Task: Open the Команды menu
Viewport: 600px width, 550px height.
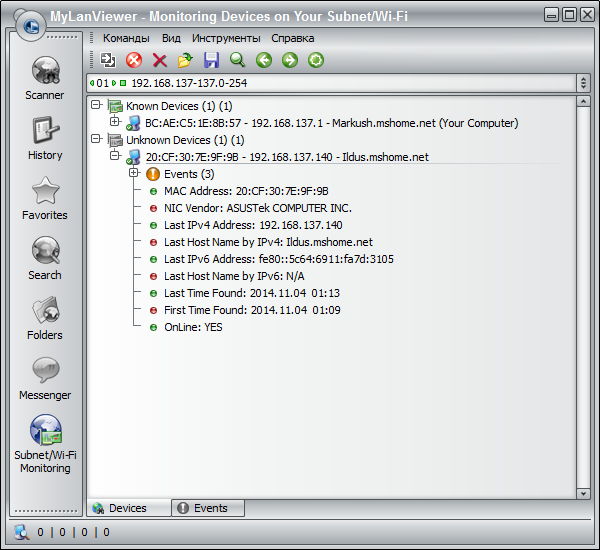Action: pyautogui.click(x=126, y=38)
